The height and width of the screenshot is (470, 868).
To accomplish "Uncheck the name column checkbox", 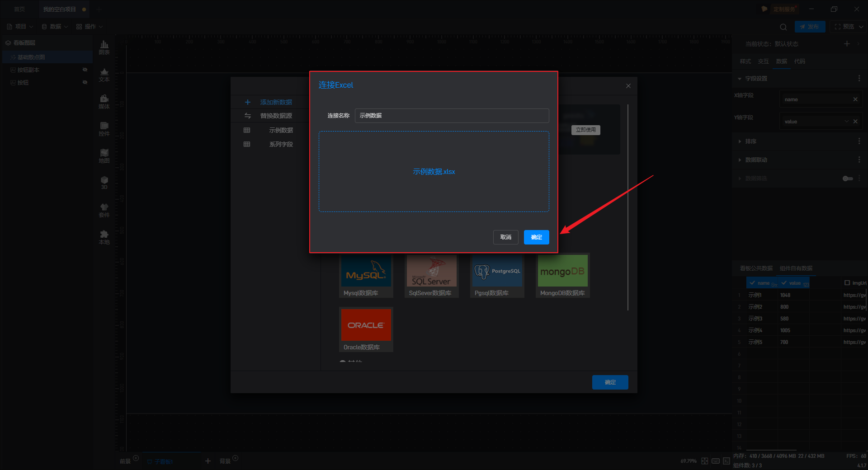I will pos(752,283).
